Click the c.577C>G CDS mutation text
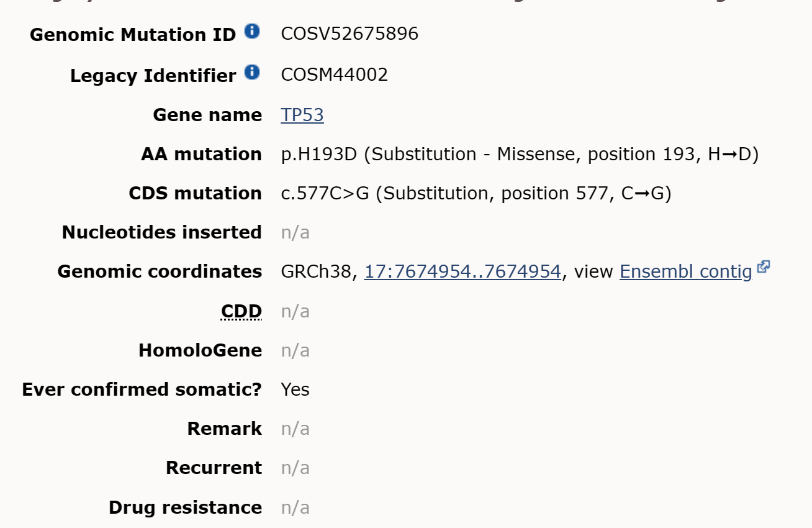Screen dimensions: 812x528 coord(325,193)
